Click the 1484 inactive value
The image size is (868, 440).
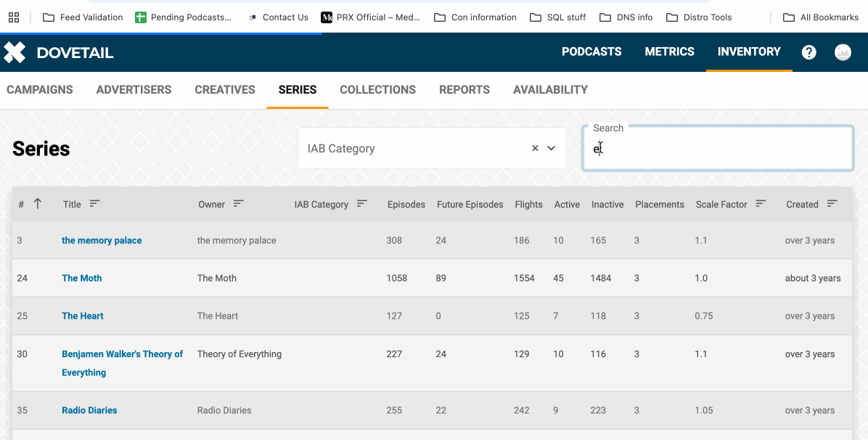pos(601,278)
